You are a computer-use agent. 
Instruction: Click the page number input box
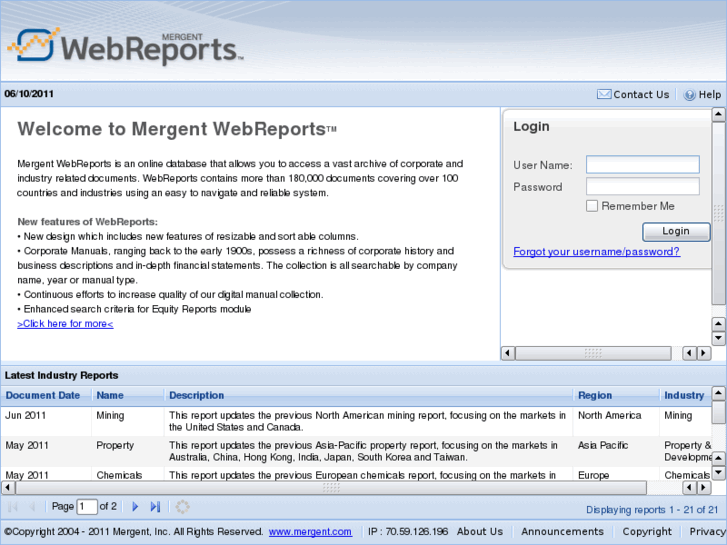point(87,507)
